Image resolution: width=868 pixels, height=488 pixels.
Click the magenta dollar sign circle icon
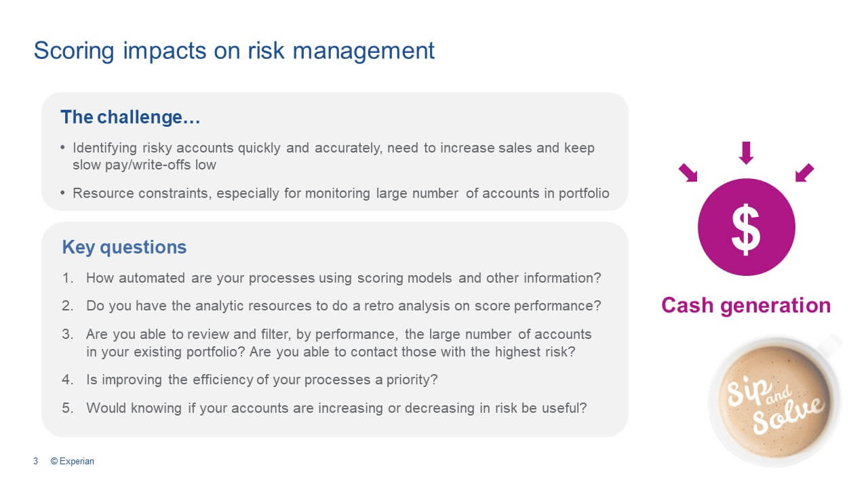pos(746,227)
